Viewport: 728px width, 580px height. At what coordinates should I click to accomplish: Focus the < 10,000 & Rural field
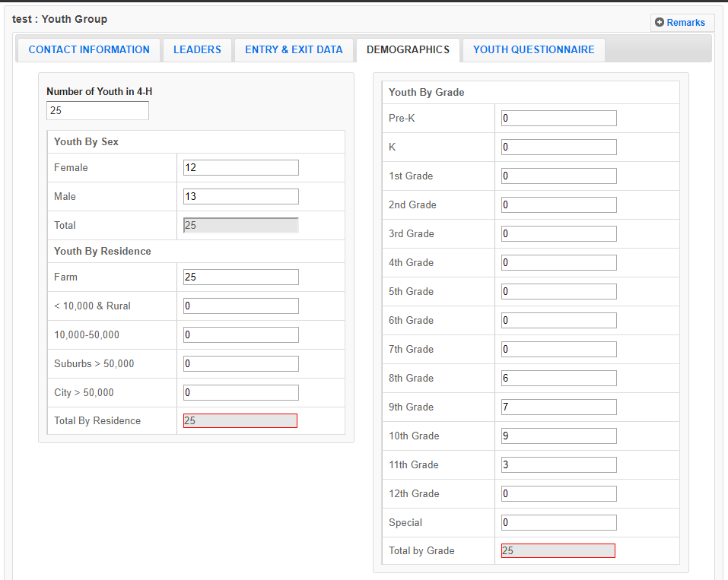click(240, 306)
